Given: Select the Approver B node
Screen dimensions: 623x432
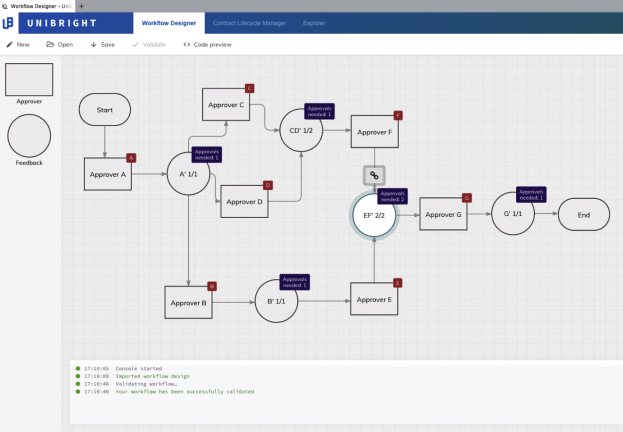Looking at the screenshot, I should click(x=188, y=302).
